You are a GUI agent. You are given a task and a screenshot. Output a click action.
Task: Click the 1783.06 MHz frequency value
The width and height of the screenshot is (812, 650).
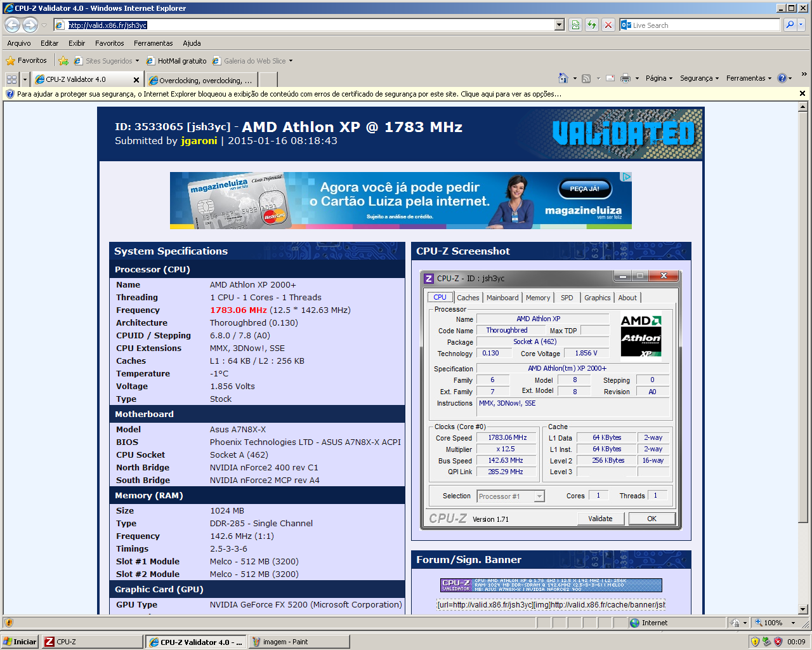click(x=239, y=310)
